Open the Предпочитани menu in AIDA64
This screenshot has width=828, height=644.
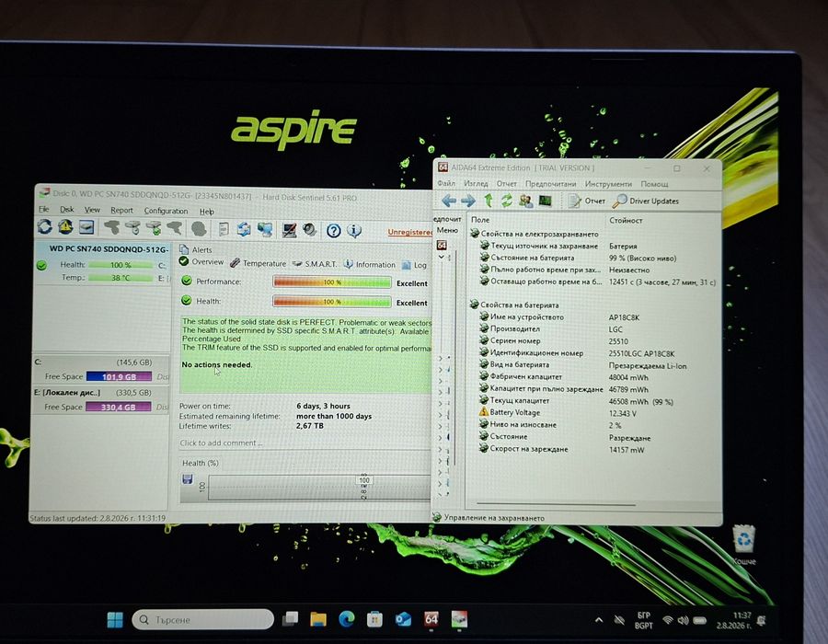551,184
